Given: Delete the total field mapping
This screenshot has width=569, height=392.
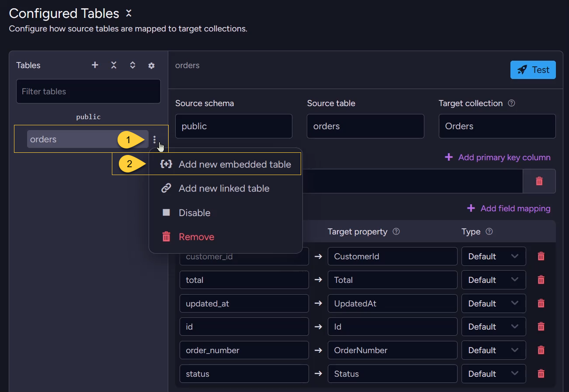Looking at the screenshot, I should [541, 280].
